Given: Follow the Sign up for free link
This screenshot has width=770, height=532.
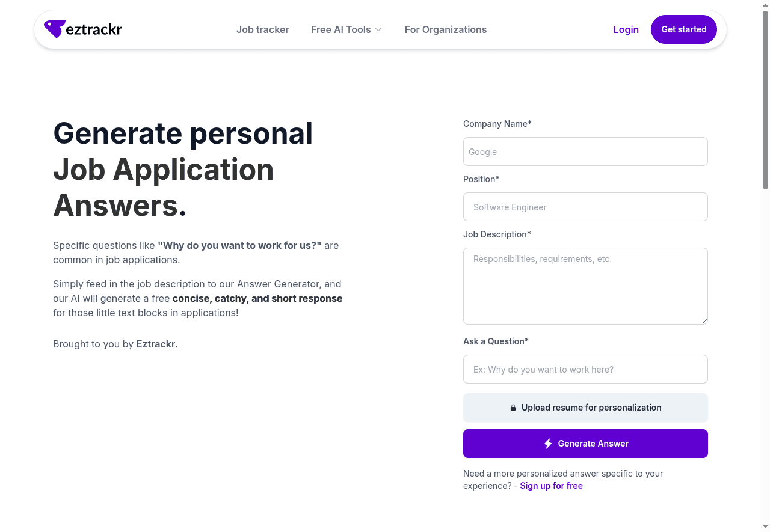Looking at the screenshot, I should pos(551,486).
